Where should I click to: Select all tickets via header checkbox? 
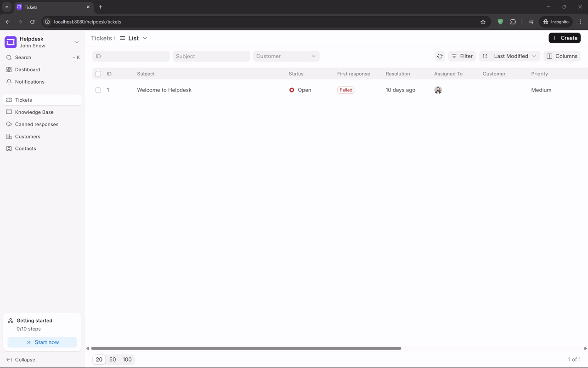tap(98, 74)
